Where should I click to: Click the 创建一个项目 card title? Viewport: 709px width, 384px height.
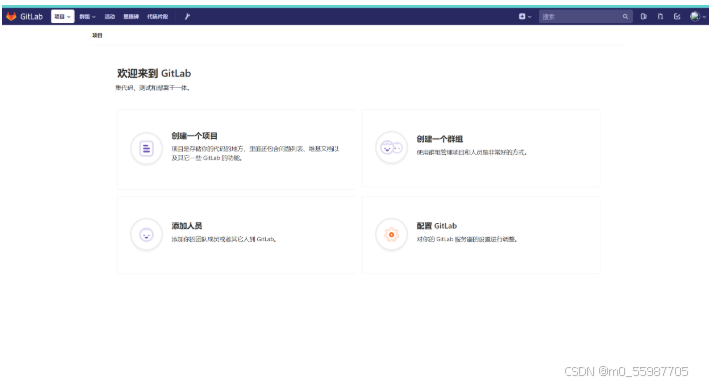(x=194, y=136)
